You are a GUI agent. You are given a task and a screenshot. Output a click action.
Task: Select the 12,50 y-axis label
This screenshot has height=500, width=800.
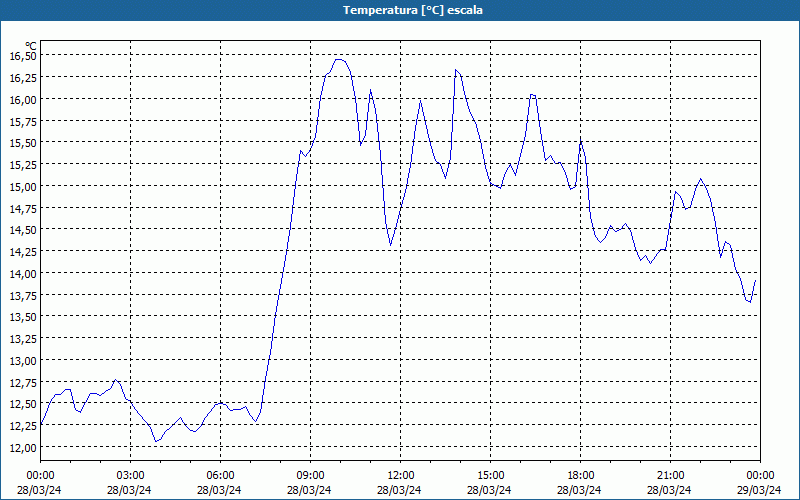click(23, 404)
